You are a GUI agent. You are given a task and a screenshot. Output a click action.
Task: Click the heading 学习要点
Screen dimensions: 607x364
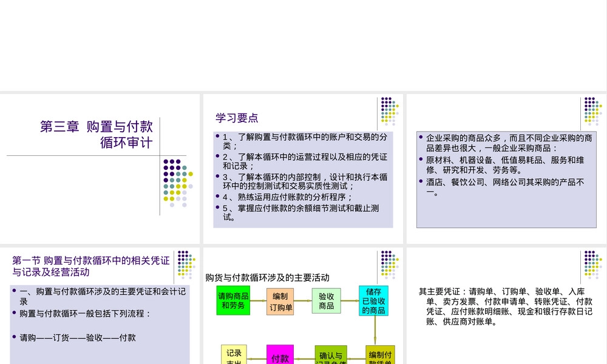(x=237, y=118)
